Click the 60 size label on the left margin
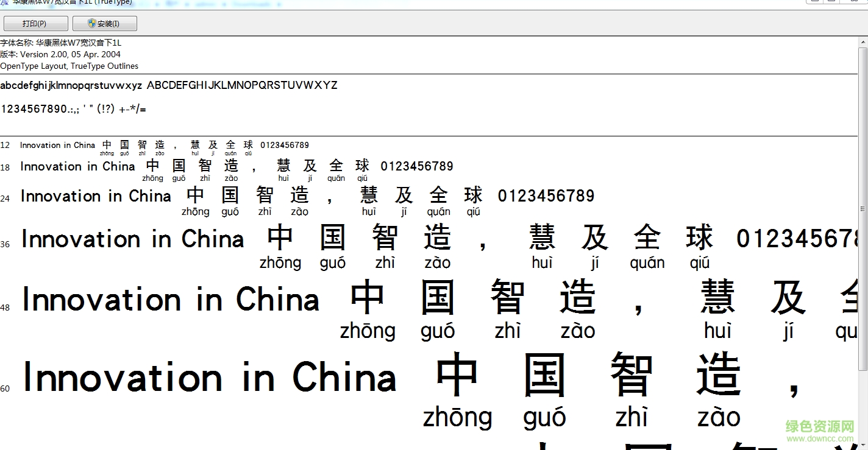The height and width of the screenshot is (450, 868). coord(5,388)
